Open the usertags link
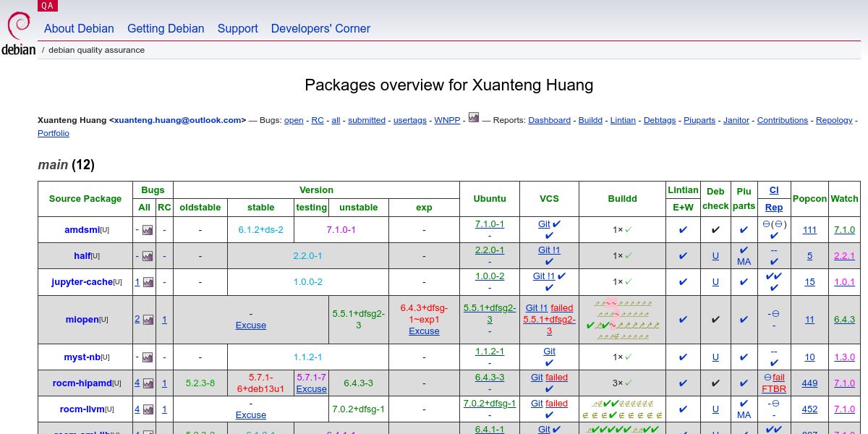 (410, 120)
